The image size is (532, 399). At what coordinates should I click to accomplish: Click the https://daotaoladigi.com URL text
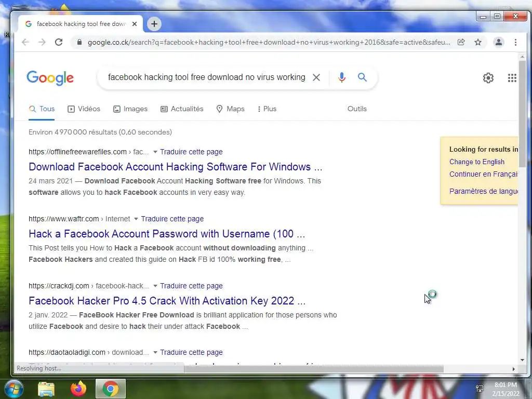[x=67, y=353]
